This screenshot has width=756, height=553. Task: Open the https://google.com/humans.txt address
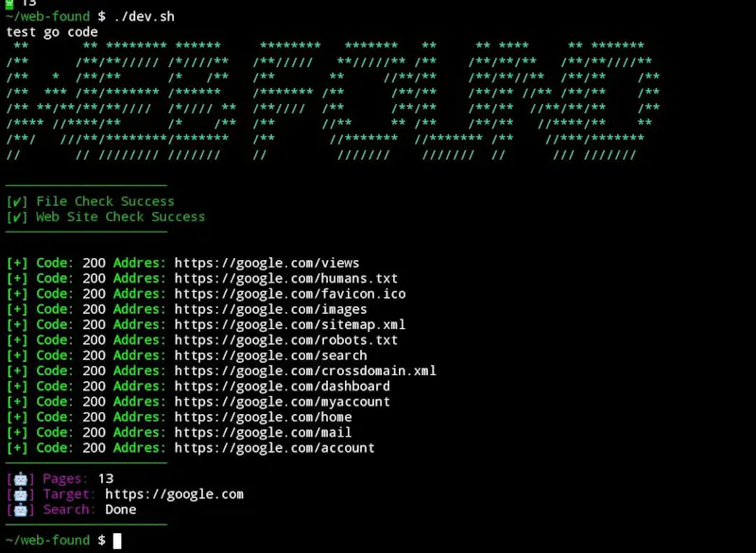(286, 278)
